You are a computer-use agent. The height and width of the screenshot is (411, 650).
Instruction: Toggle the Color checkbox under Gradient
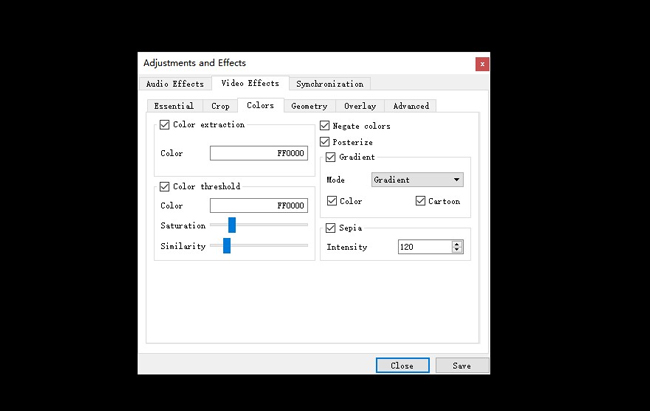click(332, 201)
